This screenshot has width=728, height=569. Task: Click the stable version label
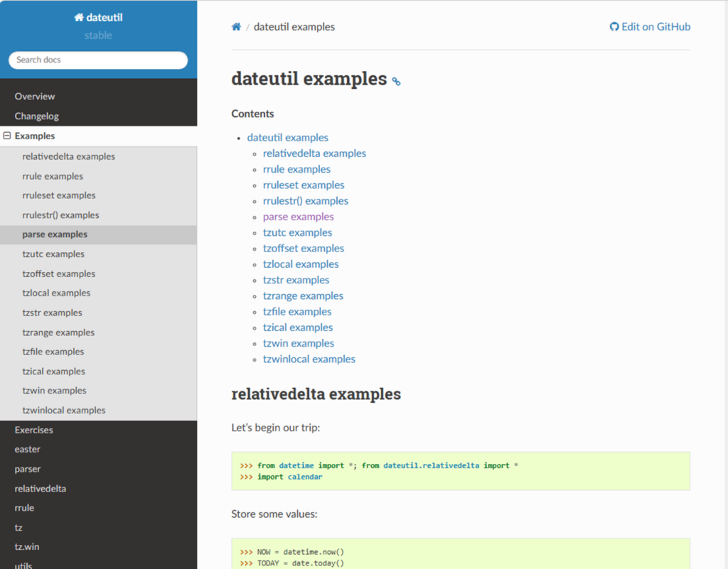pos(98,36)
